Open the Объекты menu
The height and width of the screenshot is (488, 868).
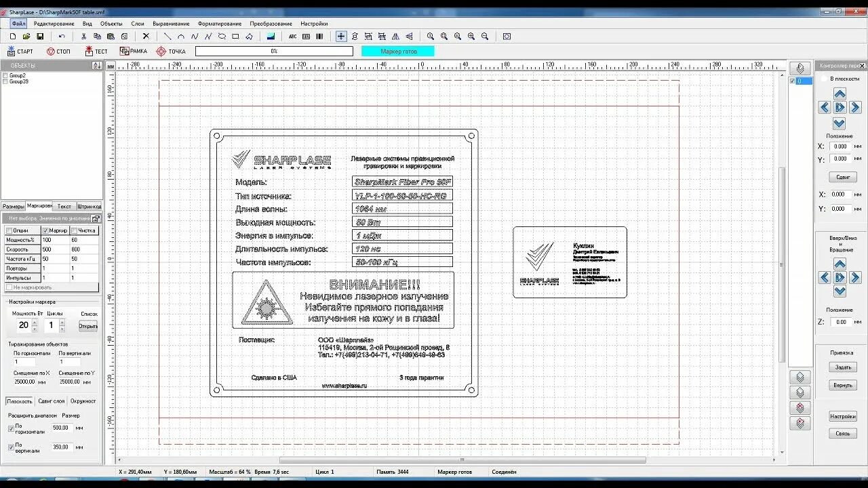click(x=112, y=23)
